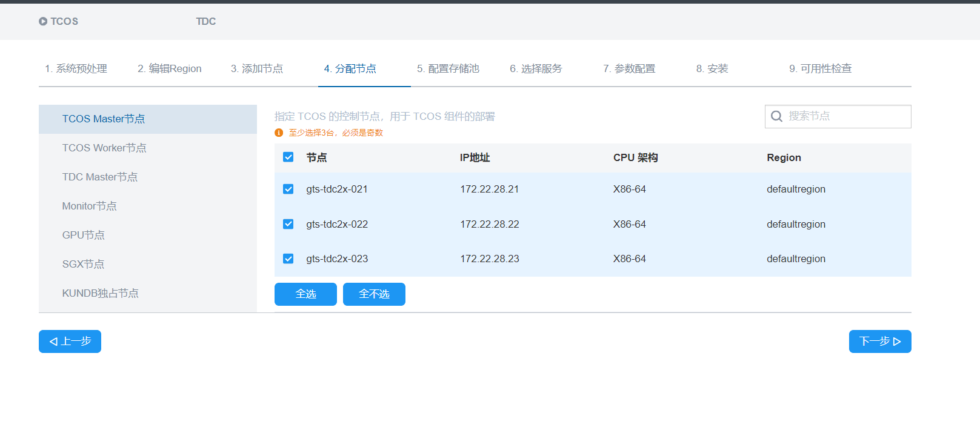Click the Region column header

point(784,157)
